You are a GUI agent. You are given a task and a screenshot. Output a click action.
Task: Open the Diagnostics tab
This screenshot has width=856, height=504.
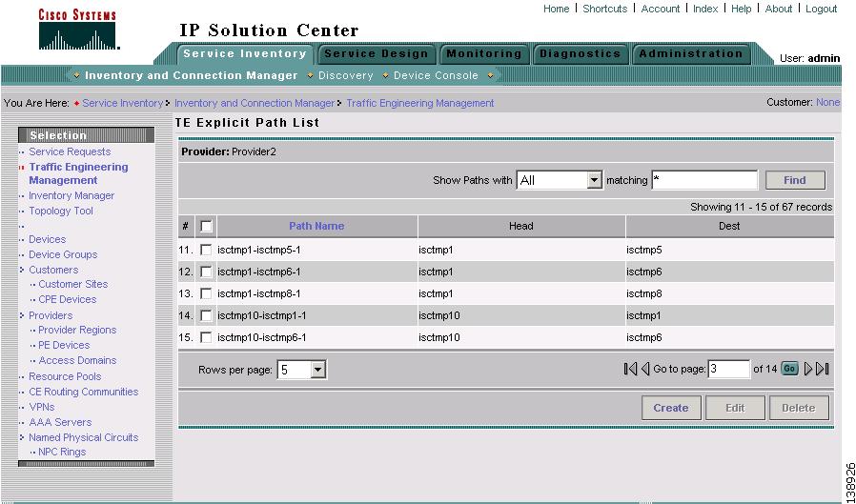[580, 54]
